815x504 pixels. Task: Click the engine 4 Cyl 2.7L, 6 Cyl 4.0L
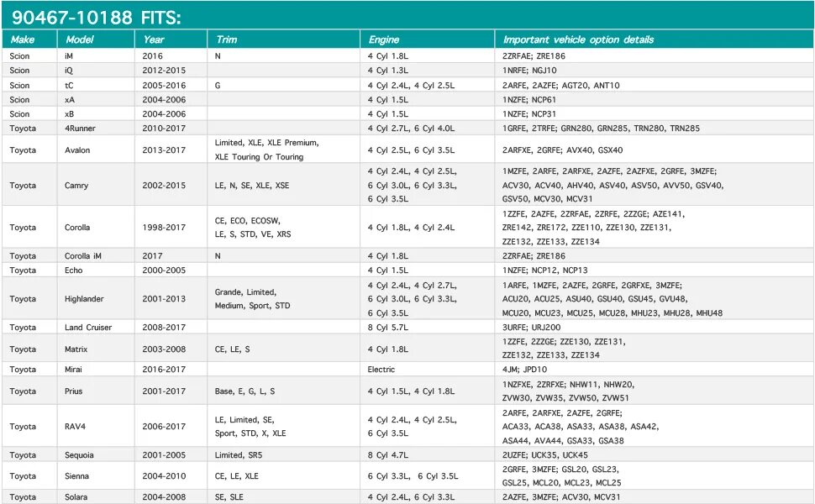411,129
